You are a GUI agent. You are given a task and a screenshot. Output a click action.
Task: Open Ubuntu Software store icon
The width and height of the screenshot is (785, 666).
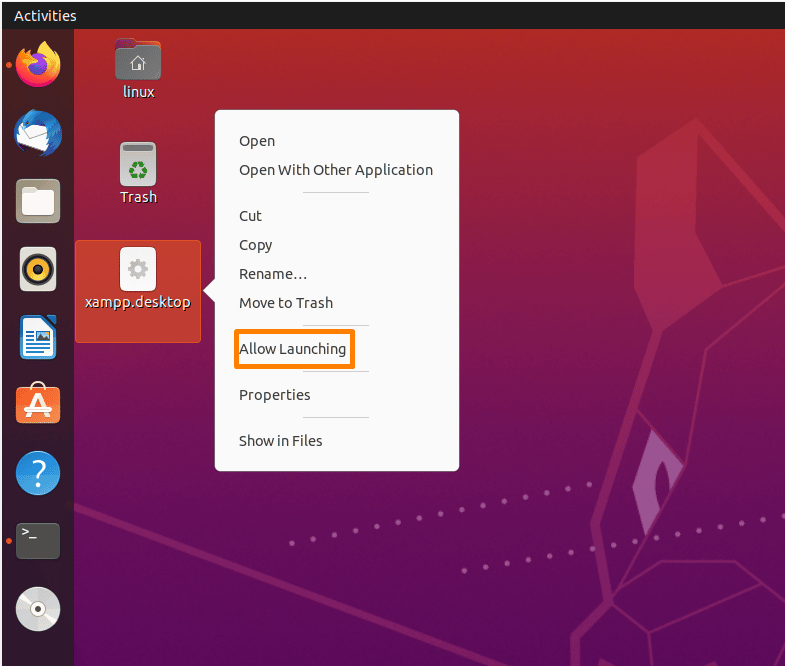(x=38, y=404)
